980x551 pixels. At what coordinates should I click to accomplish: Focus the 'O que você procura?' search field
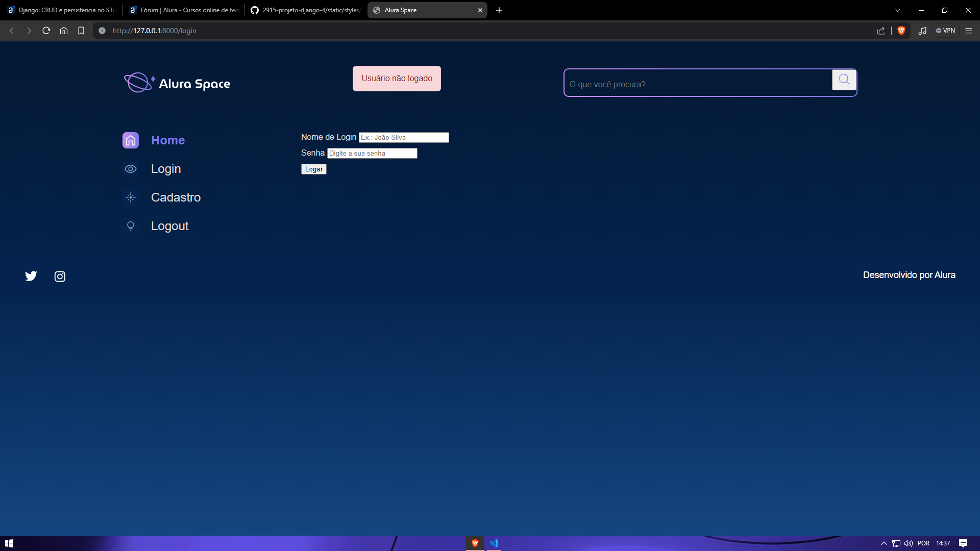pyautogui.click(x=698, y=83)
